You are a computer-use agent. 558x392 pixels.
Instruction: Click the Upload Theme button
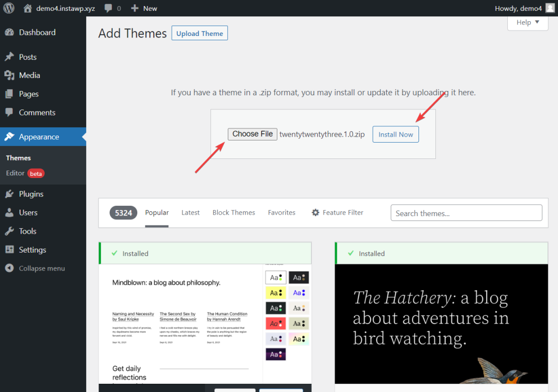(199, 33)
